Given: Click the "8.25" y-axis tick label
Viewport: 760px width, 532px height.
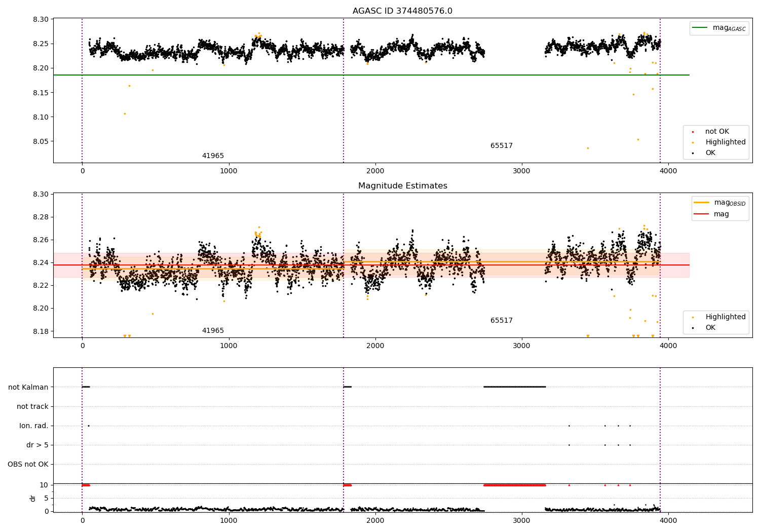Looking at the screenshot, I should (x=41, y=44).
